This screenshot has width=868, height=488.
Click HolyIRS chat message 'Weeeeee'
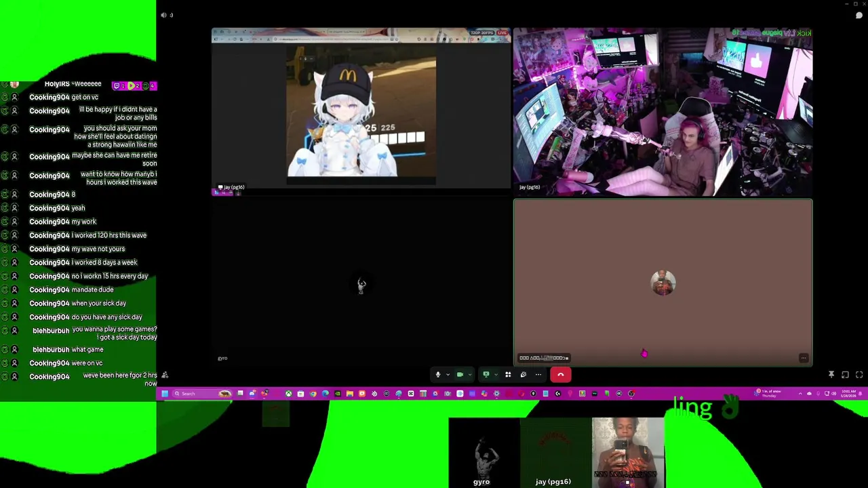[87, 84]
